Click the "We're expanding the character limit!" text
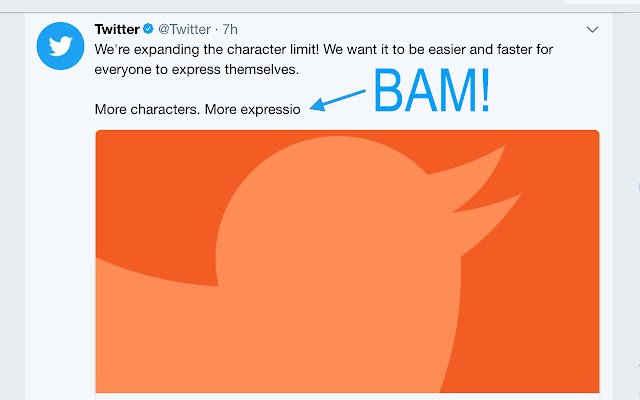The image size is (640, 400). click(x=207, y=50)
